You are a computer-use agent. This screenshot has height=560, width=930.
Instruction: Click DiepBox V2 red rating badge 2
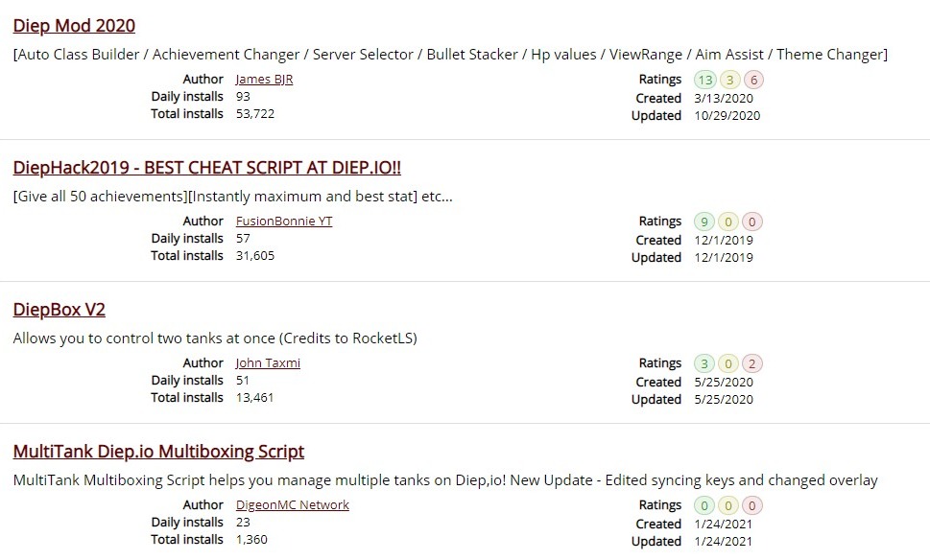pos(752,364)
